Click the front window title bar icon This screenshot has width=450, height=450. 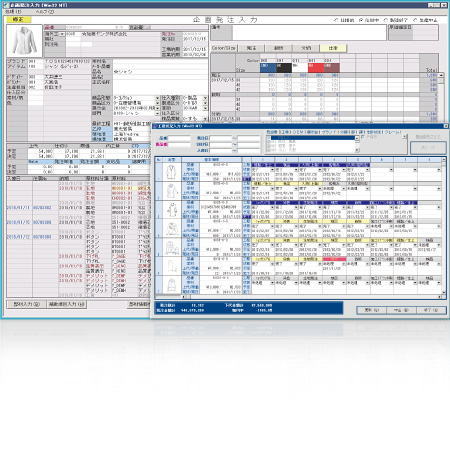(x=154, y=126)
